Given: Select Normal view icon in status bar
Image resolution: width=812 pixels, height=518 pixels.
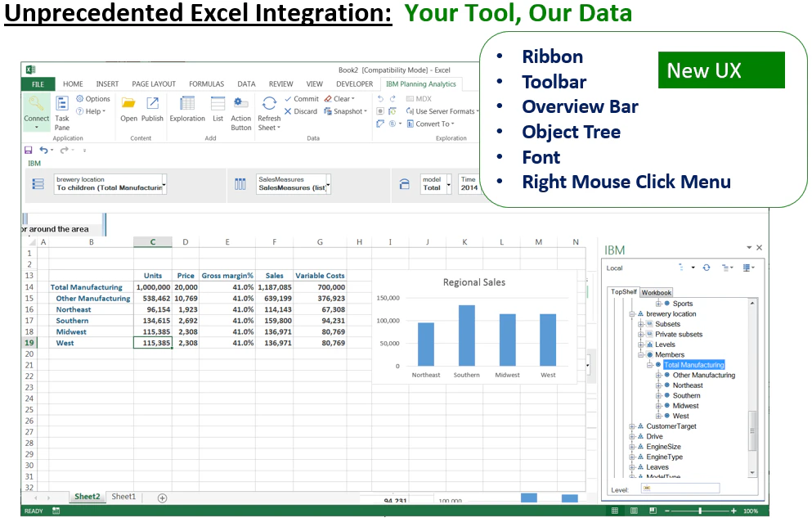Looking at the screenshot, I should [x=615, y=511].
